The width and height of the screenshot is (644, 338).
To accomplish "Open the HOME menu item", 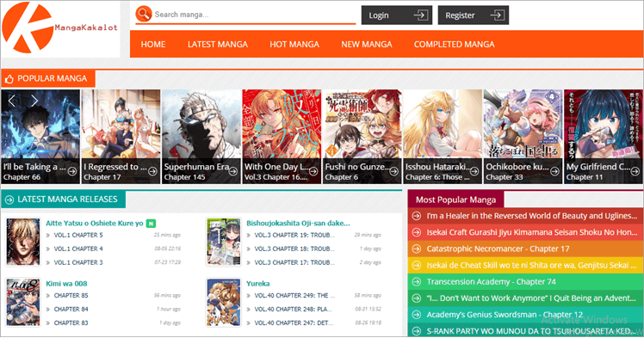I will pyautogui.click(x=153, y=45).
